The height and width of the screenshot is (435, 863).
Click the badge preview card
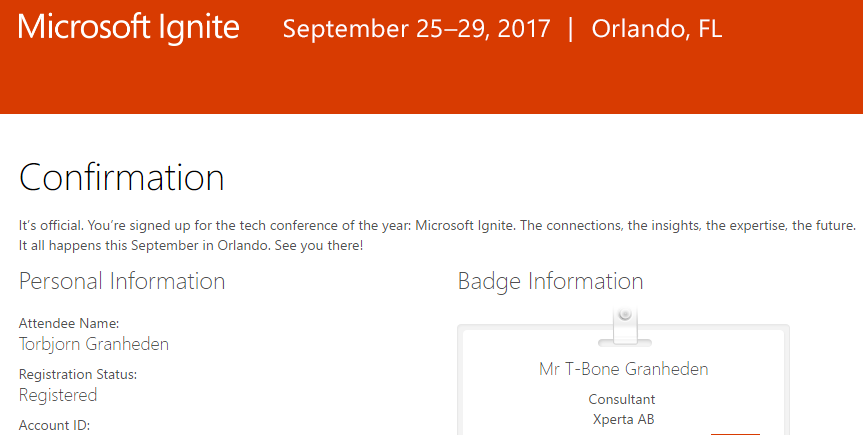[624, 380]
